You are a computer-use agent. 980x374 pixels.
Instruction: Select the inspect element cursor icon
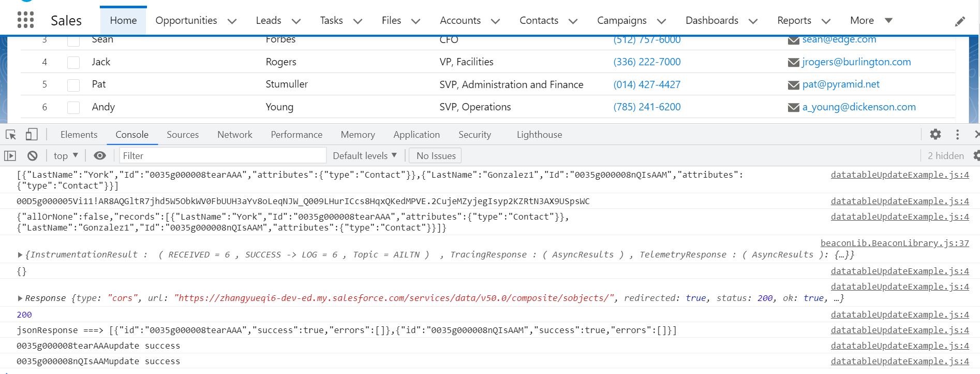[11, 135]
